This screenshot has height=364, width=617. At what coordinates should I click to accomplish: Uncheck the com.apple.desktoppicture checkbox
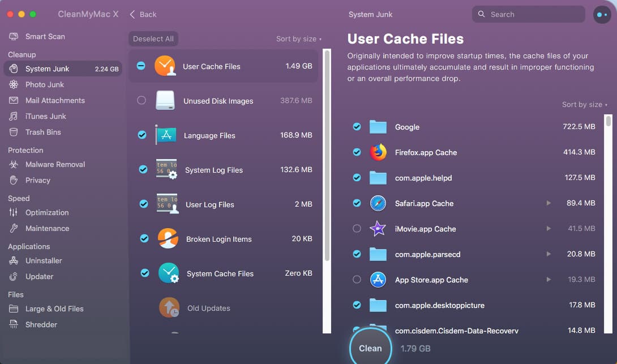pyautogui.click(x=357, y=305)
